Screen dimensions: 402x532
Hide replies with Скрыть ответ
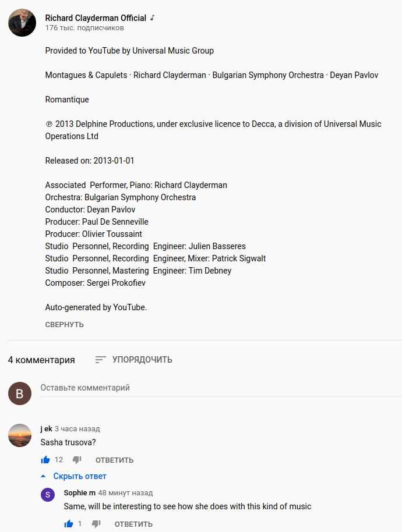pyautogui.click(x=79, y=476)
